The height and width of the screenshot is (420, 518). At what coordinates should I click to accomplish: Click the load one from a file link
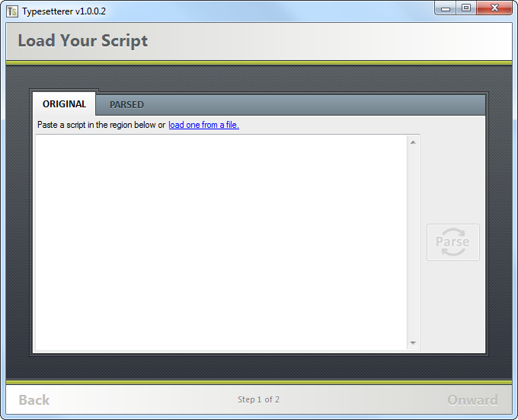click(x=203, y=125)
